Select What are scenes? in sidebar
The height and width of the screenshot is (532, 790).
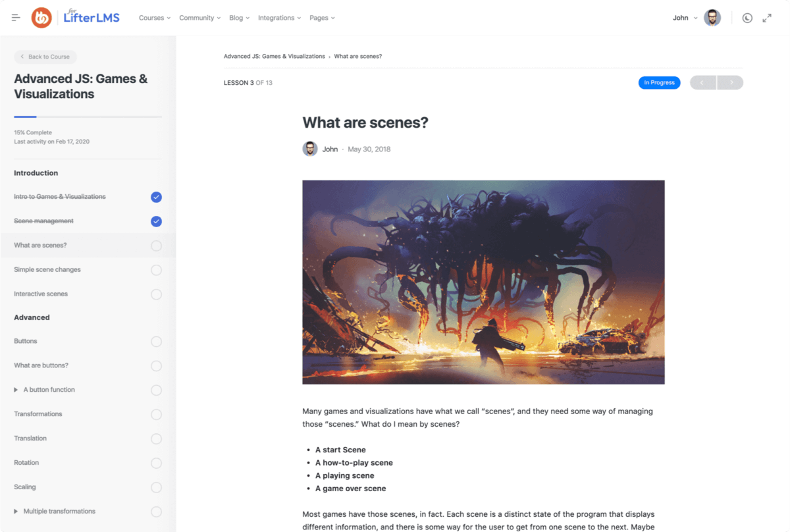[40, 246]
